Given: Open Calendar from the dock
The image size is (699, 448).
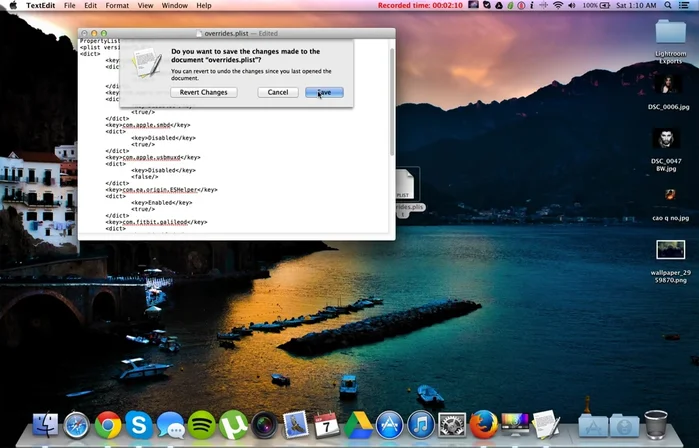Looking at the screenshot, I should tap(327, 425).
